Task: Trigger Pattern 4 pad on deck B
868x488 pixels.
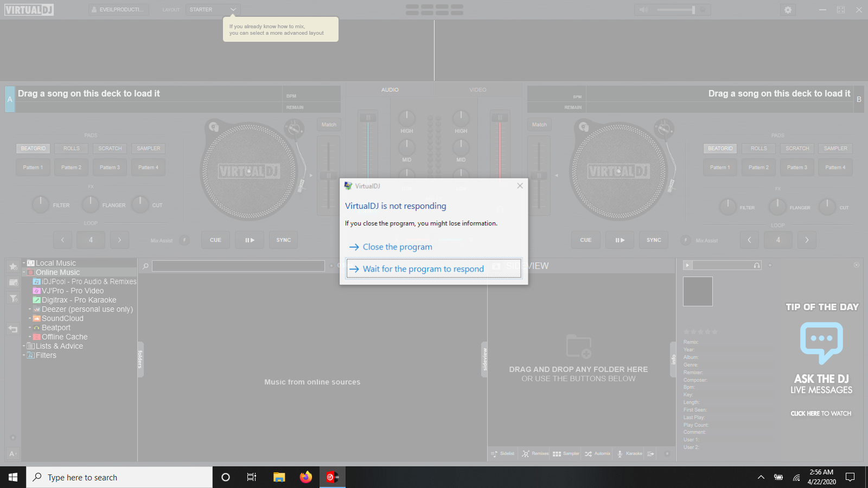Action: (x=835, y=168)
